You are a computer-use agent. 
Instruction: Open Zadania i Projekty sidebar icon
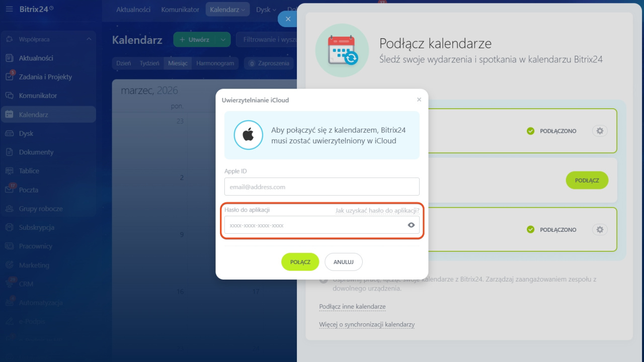click(9, 77)
